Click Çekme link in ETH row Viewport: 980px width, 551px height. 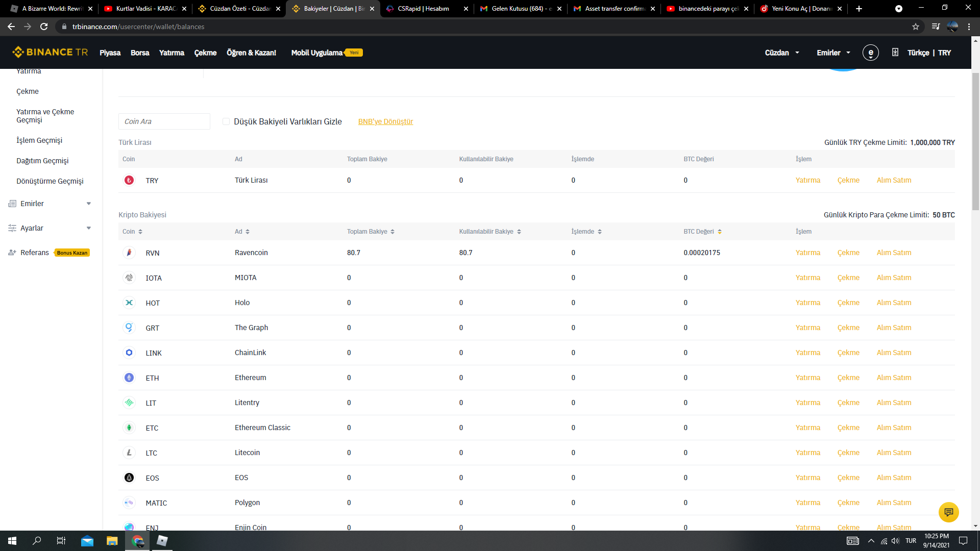tap(848, 378)
